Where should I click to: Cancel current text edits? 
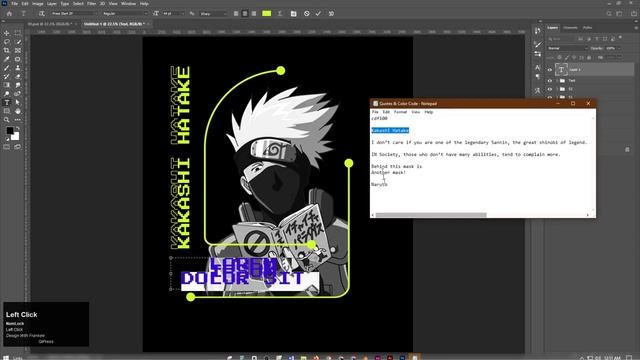[307, 13]
